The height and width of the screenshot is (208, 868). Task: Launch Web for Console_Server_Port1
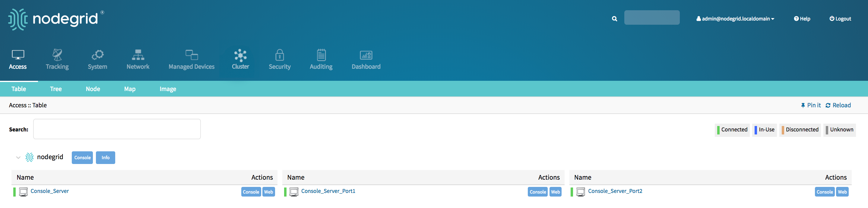pyautogui.click(x=555, y=192)
